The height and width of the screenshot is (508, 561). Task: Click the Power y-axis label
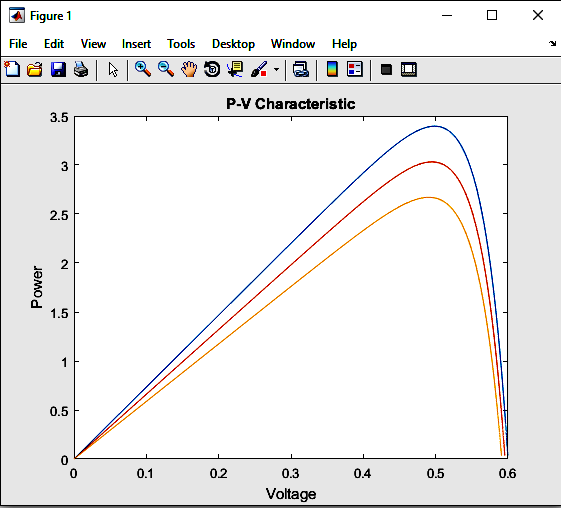pos(36,287)
